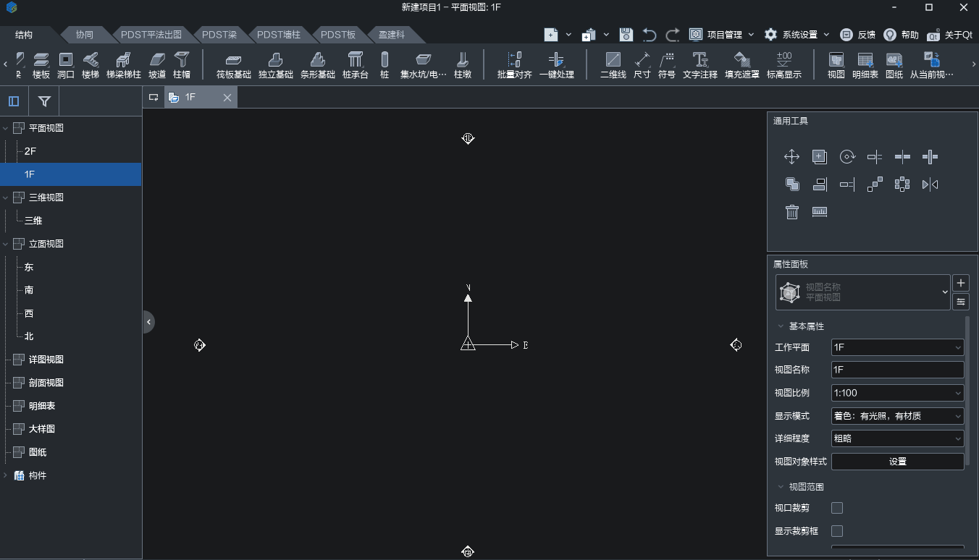The width and height of the screenshot is (979, 560).
Task: Select the 坡道 ramp tool
Action: pos(157,64)
